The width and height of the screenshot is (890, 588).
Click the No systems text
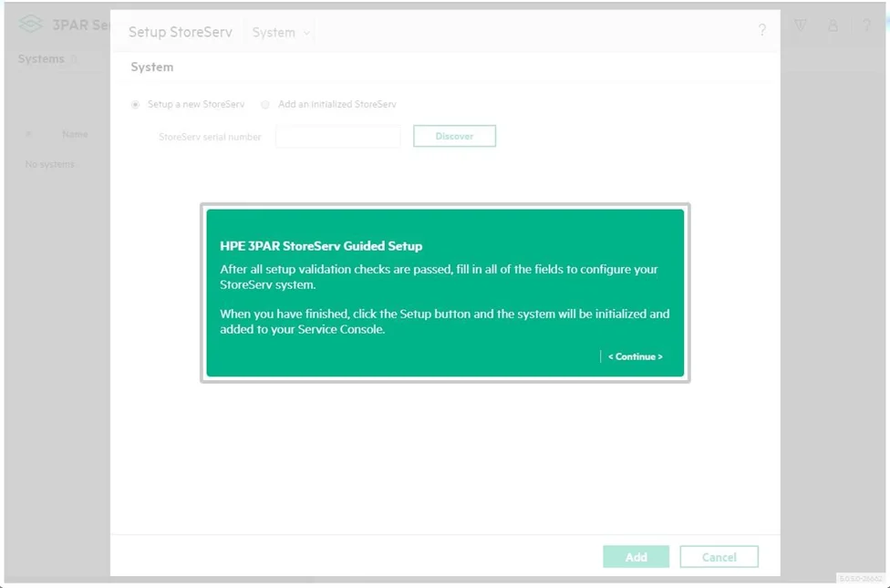(50, 164)
